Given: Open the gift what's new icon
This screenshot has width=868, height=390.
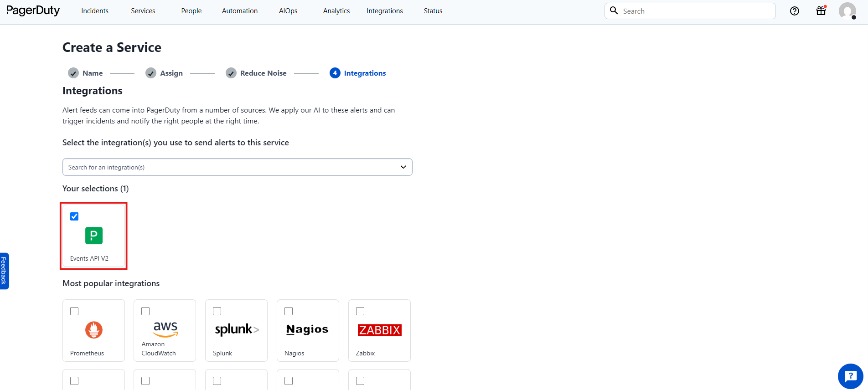Looking at the screenshot, I should pyautogui.click(x=821, y=10).
